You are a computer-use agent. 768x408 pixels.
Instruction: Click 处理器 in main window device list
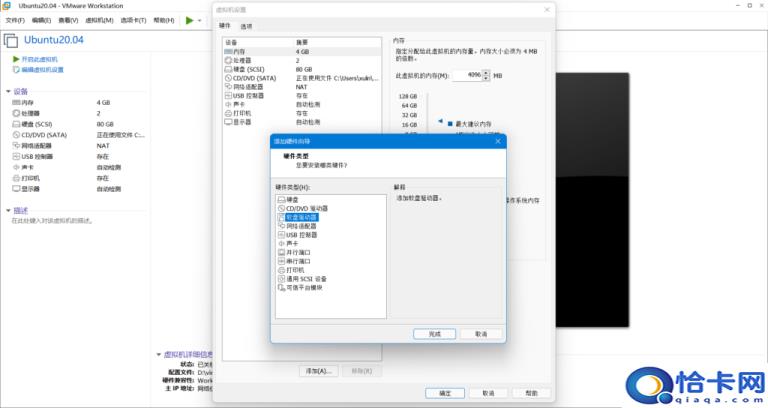[56, 114]
